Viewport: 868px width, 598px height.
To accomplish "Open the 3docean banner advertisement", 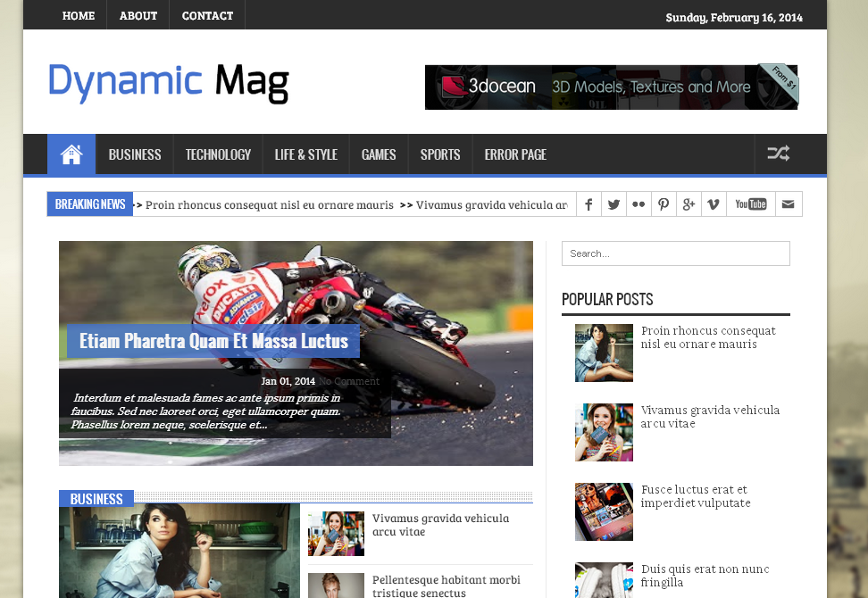I will pyautogui.click(x=611, y=87).
